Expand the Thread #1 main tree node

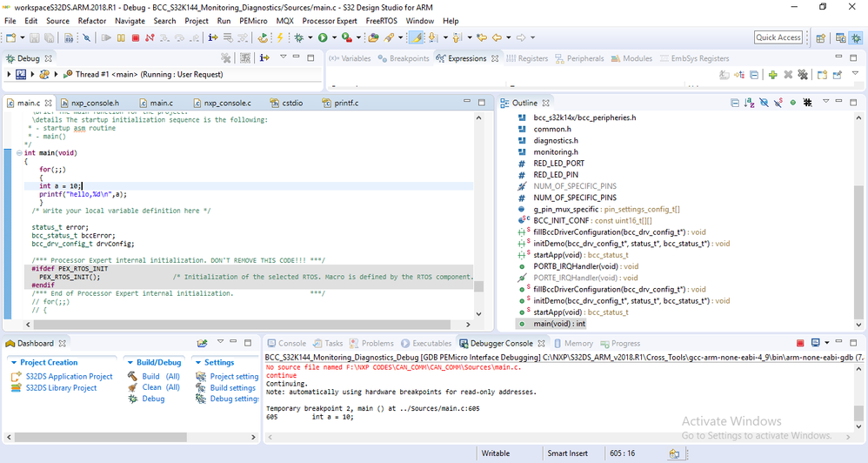(x=56, y=75)
